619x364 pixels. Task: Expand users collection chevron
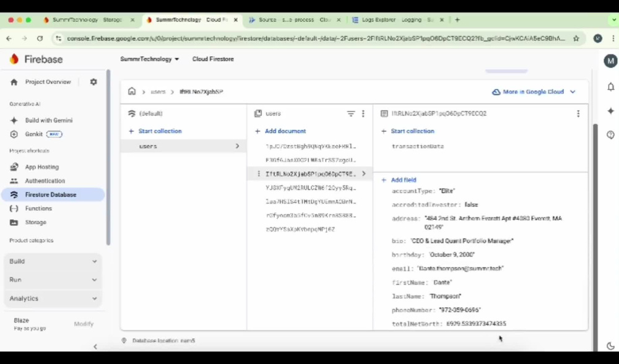(x=237, y=146)
